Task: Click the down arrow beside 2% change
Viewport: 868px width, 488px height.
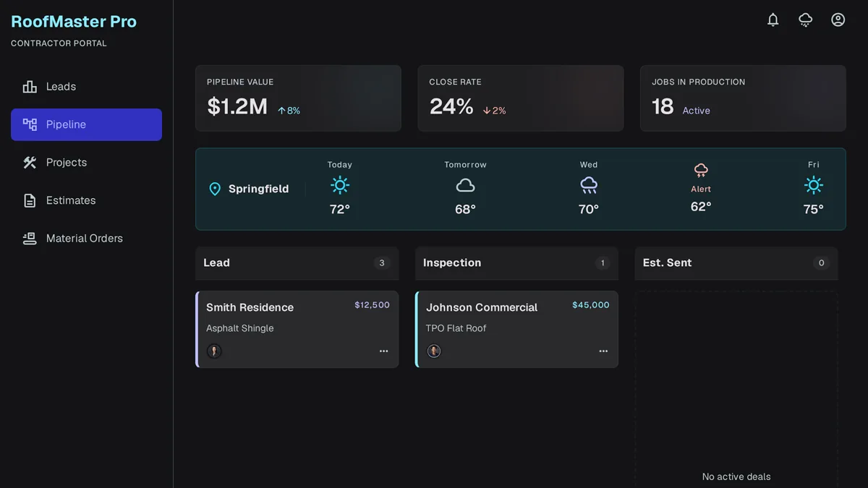Action: pos(487,111)
